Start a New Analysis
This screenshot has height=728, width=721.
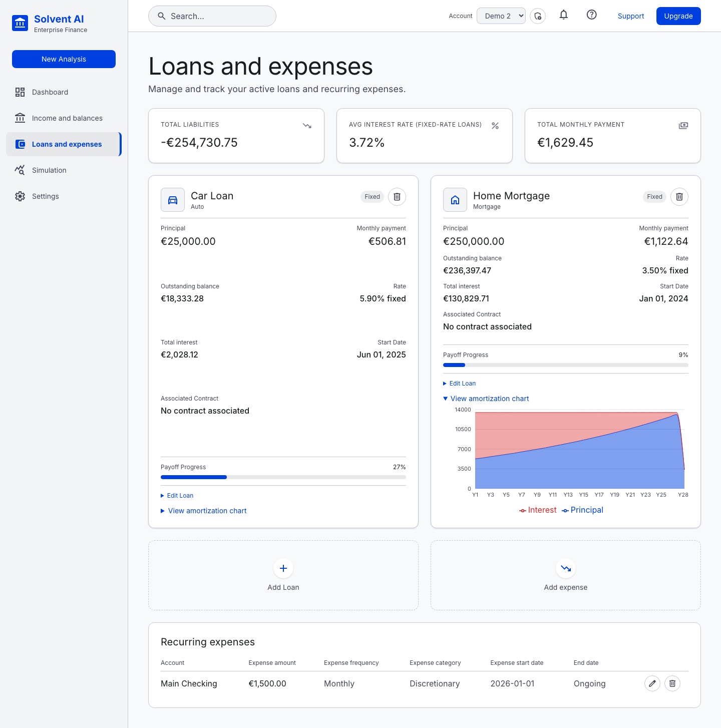64,59
